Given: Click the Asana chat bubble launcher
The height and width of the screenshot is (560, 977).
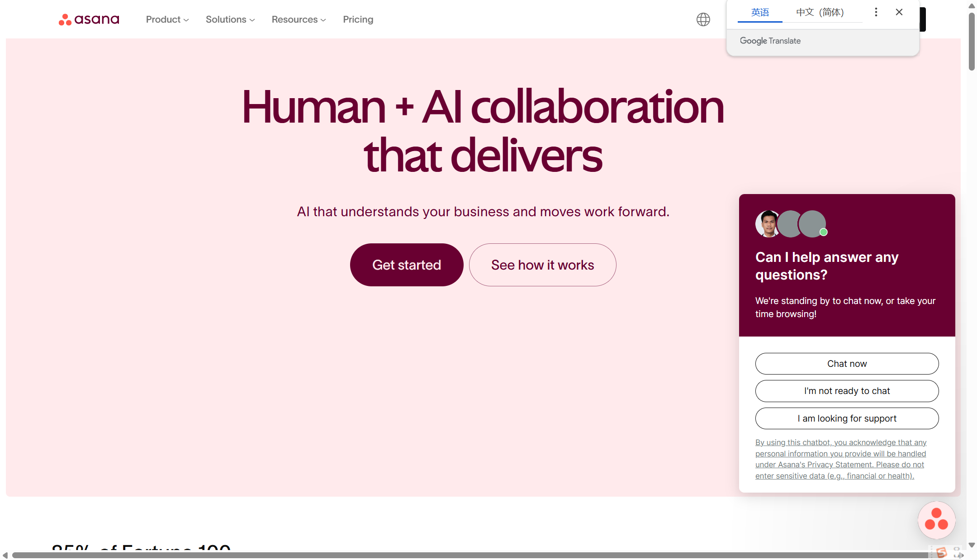Looking at the screenshot, I should [936, 520].
